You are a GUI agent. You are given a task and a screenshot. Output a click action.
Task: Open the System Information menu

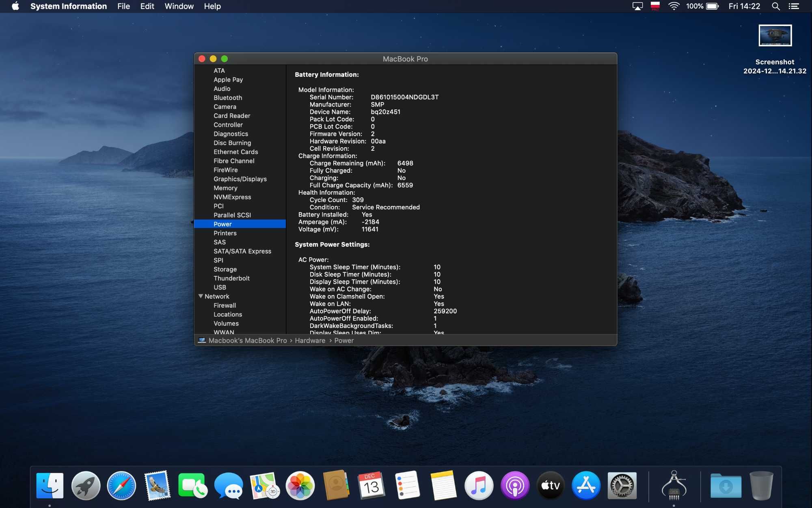coord(69,6)
